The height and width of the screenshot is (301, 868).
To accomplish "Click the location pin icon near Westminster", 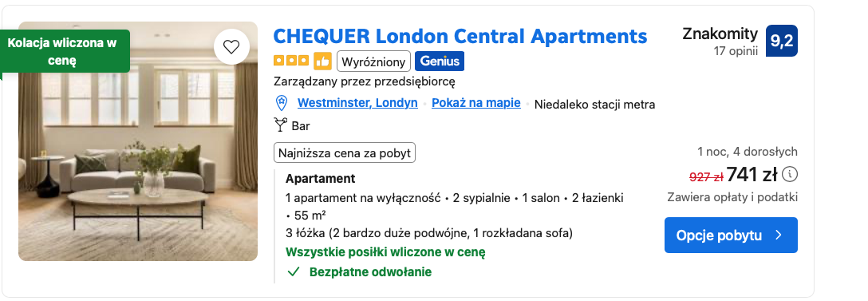I will (x=282, y=103).
